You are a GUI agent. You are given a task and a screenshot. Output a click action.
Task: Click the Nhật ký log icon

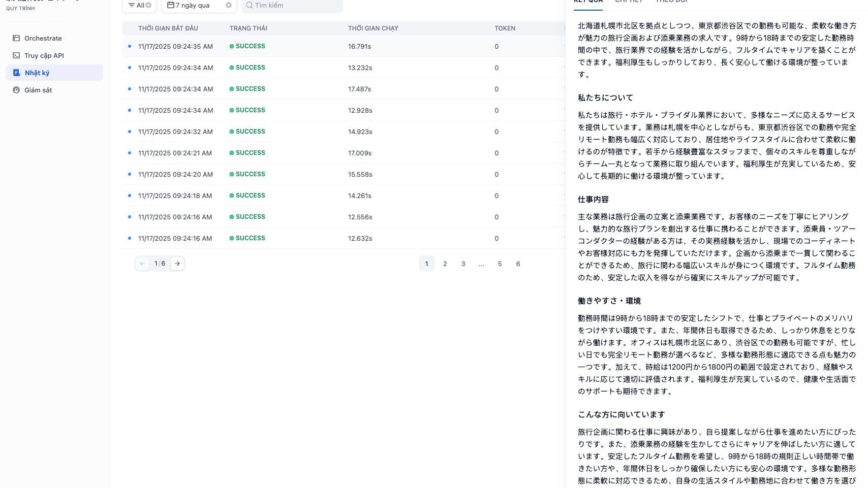click(x=16, y=73)
